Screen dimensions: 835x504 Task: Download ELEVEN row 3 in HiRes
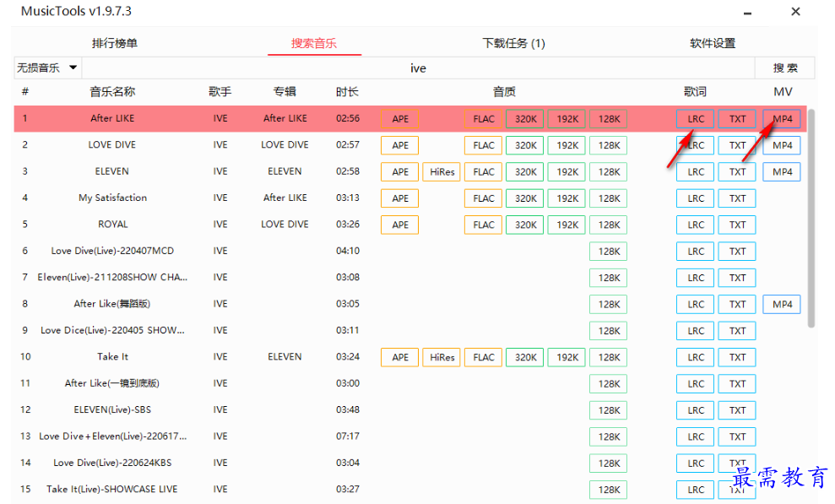point(442,172)
